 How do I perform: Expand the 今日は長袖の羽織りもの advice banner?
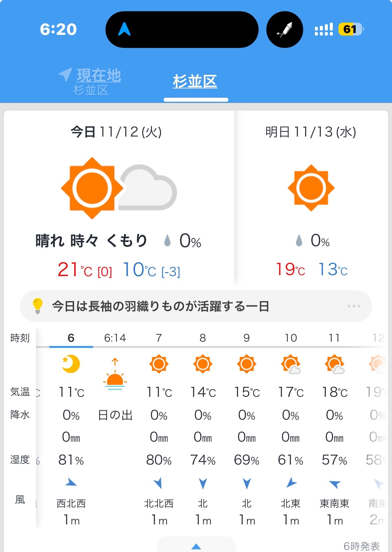(x=196, y=306)
